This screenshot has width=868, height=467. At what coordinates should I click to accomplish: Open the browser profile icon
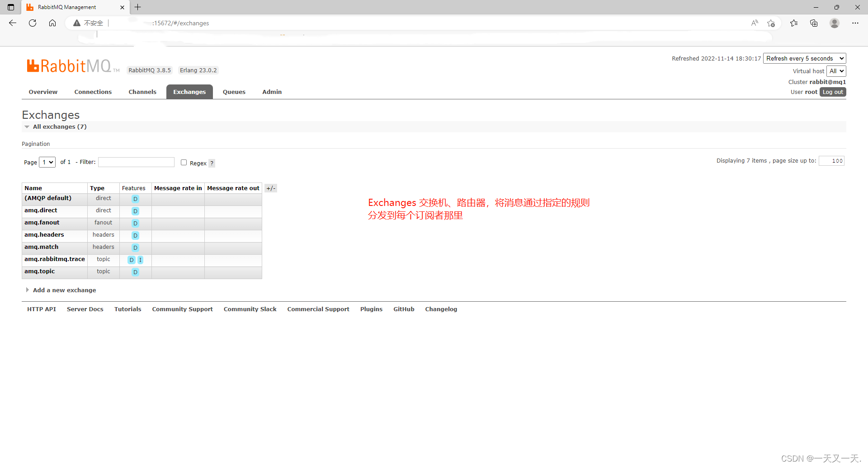[835, 23]
